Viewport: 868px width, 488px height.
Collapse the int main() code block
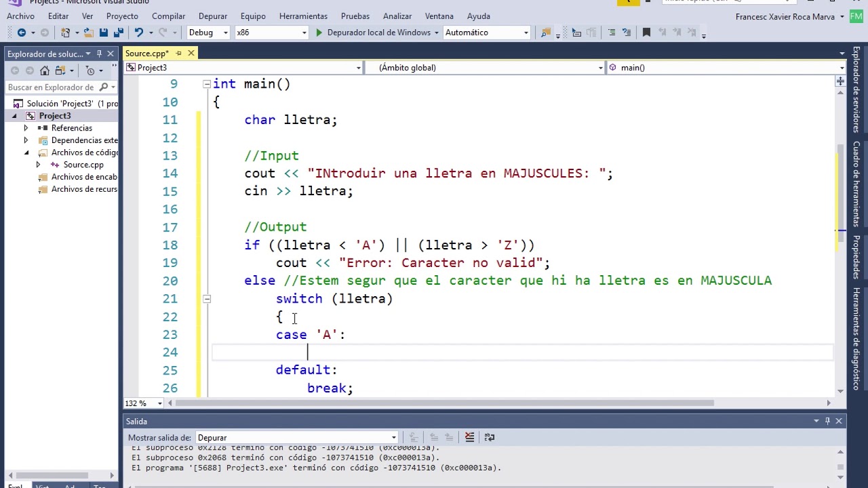[206, 84]
